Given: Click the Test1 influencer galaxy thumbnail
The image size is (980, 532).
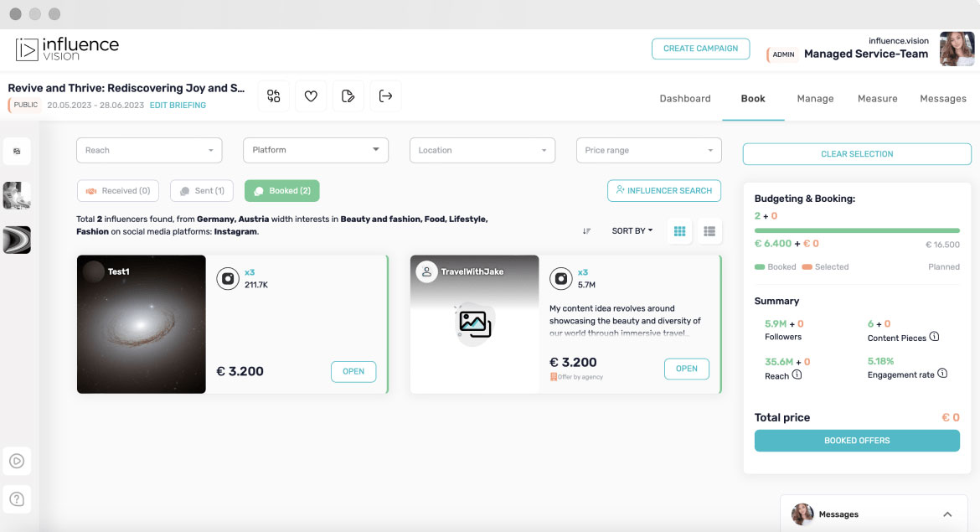Looking at the screenshot, I should [142, 324].
